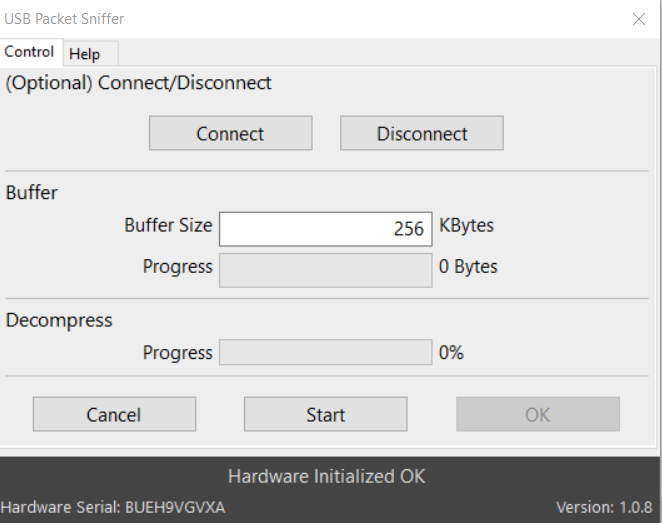Viewport: 662px width, 523px height.
Task: Click the Connect button
Action: click(x=231, y=133)
